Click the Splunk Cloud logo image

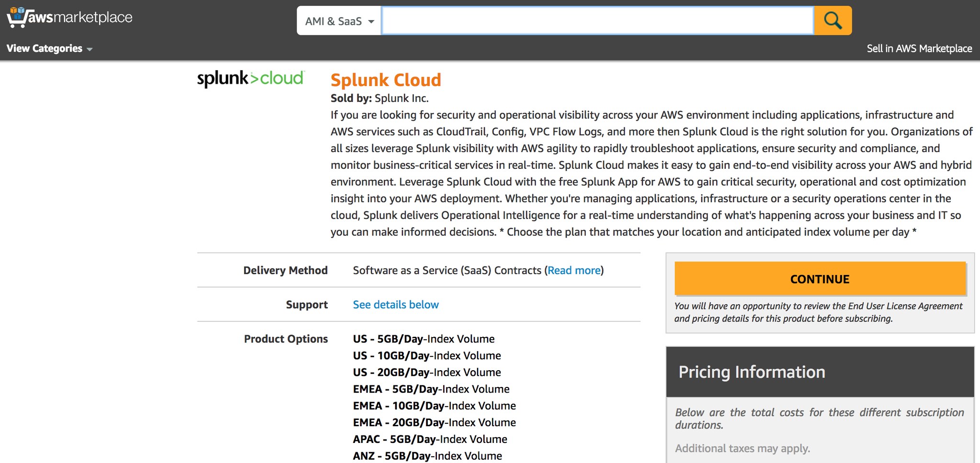250,78
